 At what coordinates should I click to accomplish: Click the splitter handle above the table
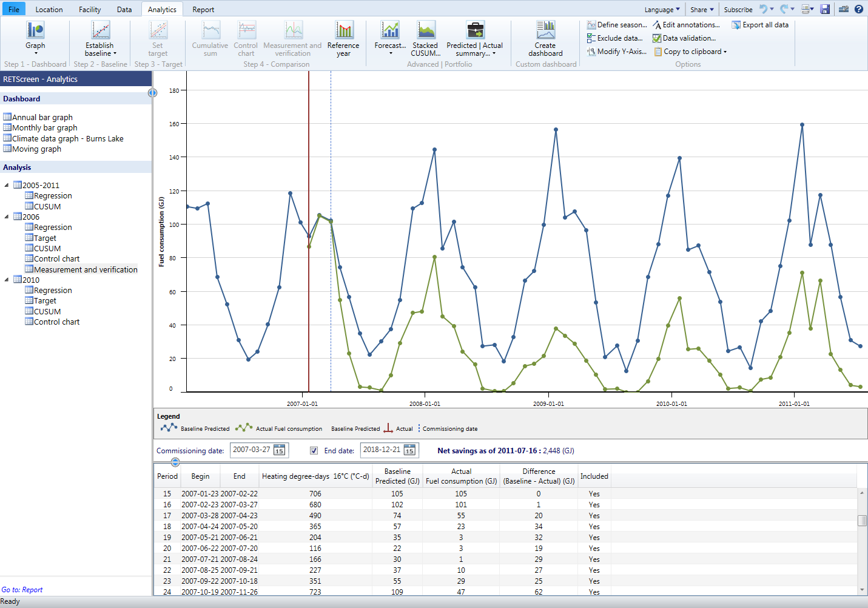(x=175, y=462)
